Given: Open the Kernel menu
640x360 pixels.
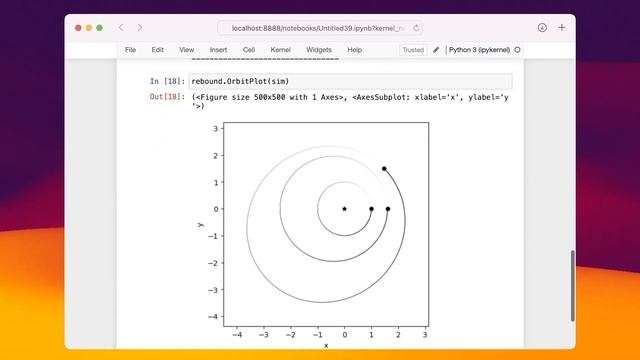Looking at the screenshot, I should 280,50.
